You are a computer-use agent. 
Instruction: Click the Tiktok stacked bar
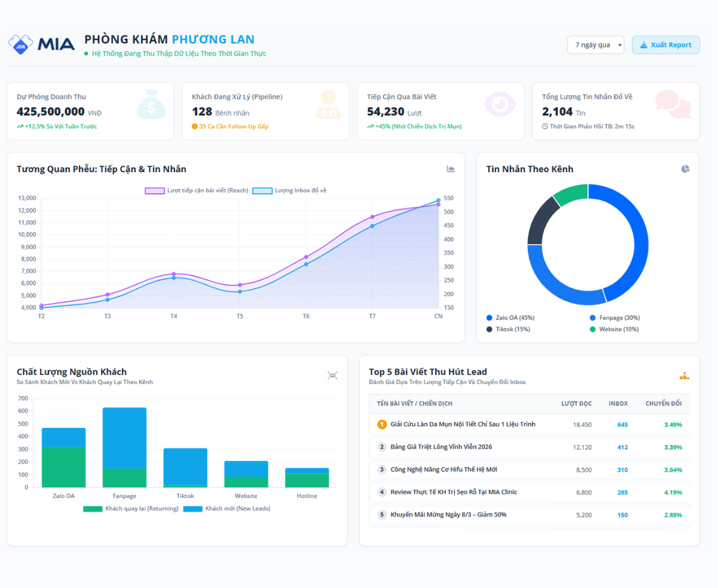(186, 467)
